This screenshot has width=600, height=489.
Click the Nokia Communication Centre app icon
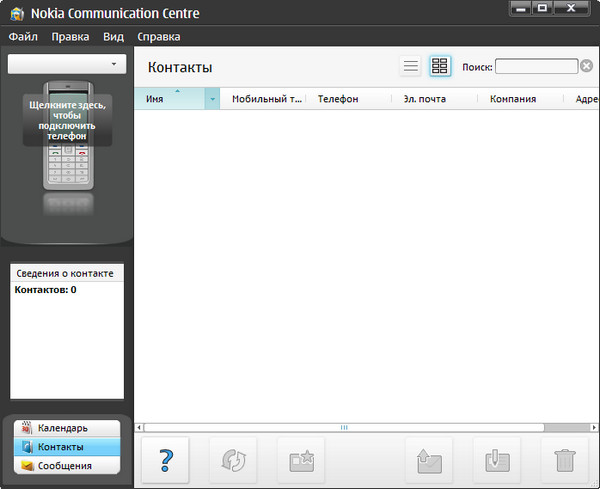click(x=17, y=14)
